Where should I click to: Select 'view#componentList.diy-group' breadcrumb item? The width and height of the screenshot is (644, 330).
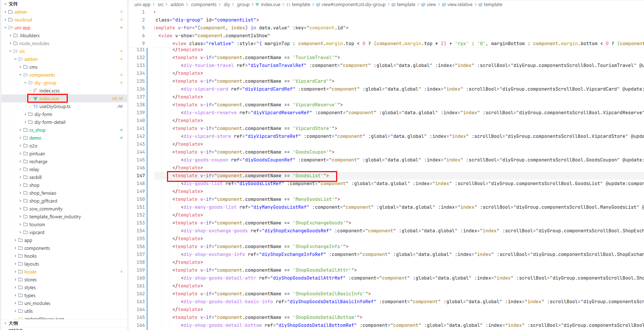pyautogui.click(x=353, y=5)
